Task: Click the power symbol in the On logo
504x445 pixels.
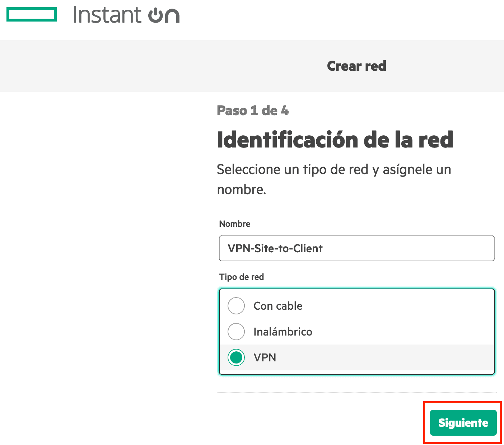Action: [156, 16]
